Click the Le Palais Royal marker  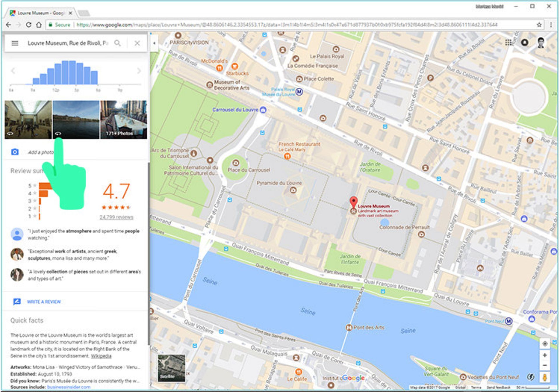click(336, 49)
